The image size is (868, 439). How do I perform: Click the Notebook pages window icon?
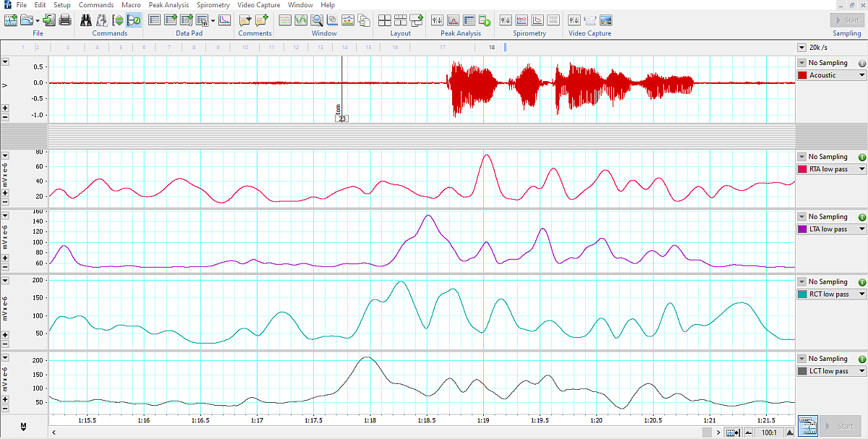coord(364,20)
